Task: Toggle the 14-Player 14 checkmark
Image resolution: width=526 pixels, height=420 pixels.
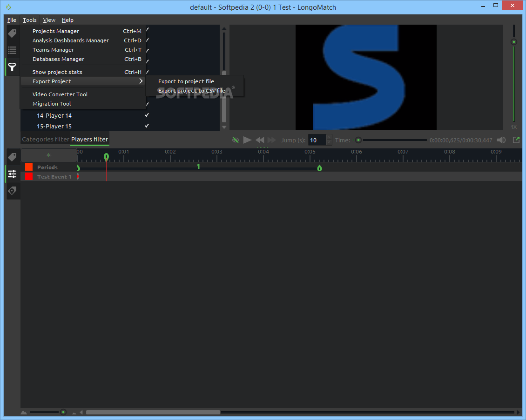Action: (147, 115)
